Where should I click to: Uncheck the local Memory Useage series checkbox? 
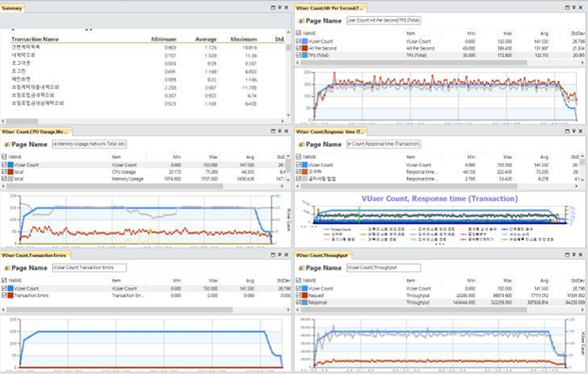click(x=4, y=178)
